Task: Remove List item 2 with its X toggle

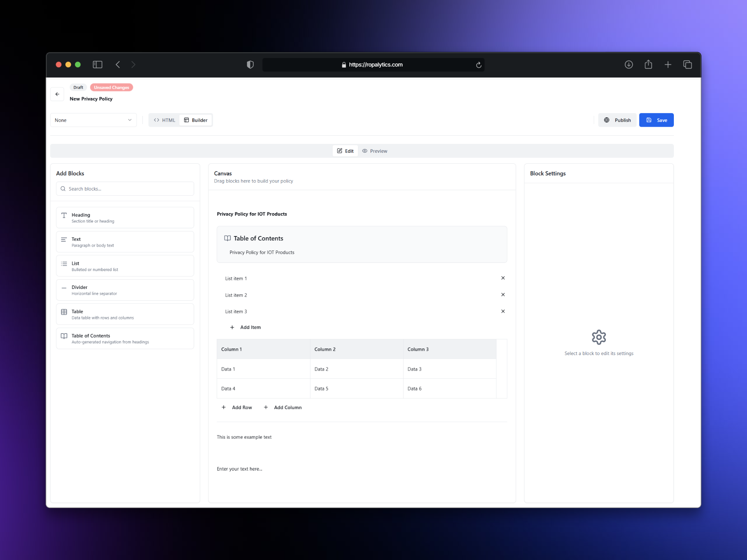Action: [503, 295]
